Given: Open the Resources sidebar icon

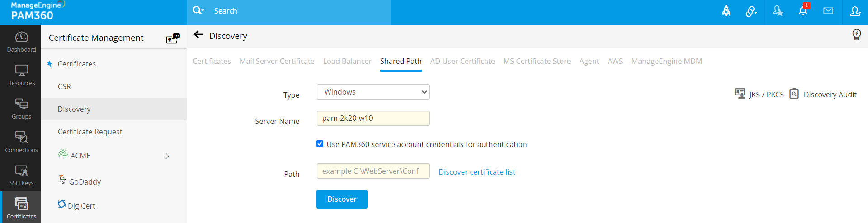Looking at the screenshot, I should pyautogui.click(x=21, y=75).
